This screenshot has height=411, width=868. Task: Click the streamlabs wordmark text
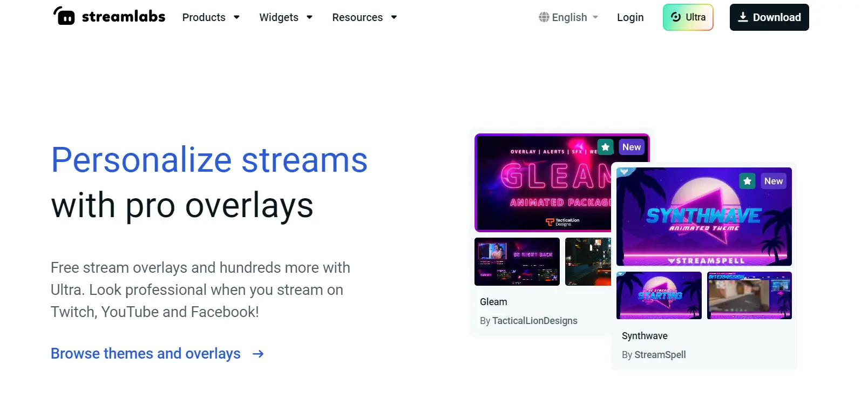[x=124, y=17]
